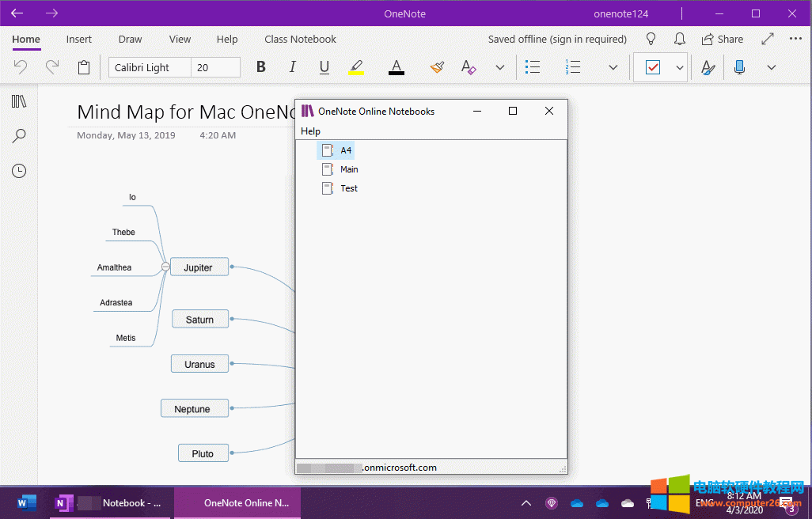Click the Clear Formatting eraser icon
The width and height of the screenshot is (812, 519).
[469, 67]
